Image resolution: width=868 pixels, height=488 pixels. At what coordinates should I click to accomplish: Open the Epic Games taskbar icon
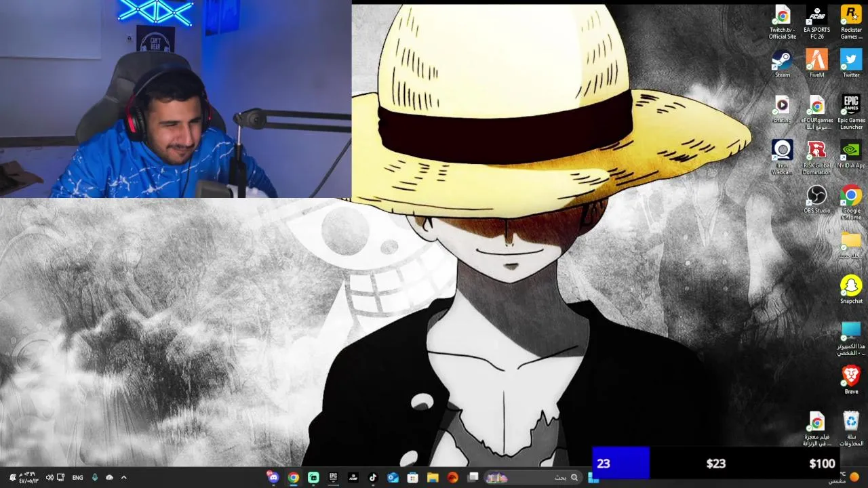(x=333, y=477)
